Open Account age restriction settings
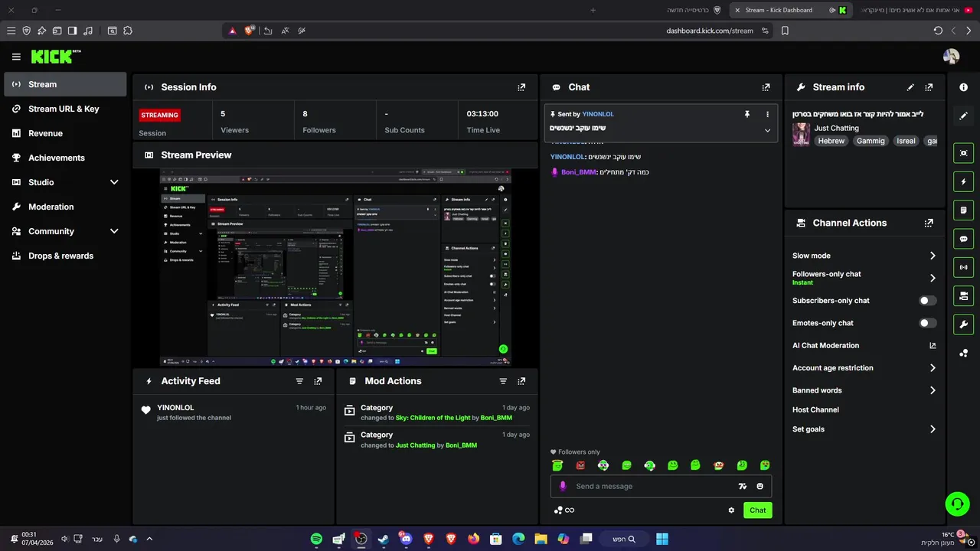Viewport: 980px width, 551px height. click(864, 368)
